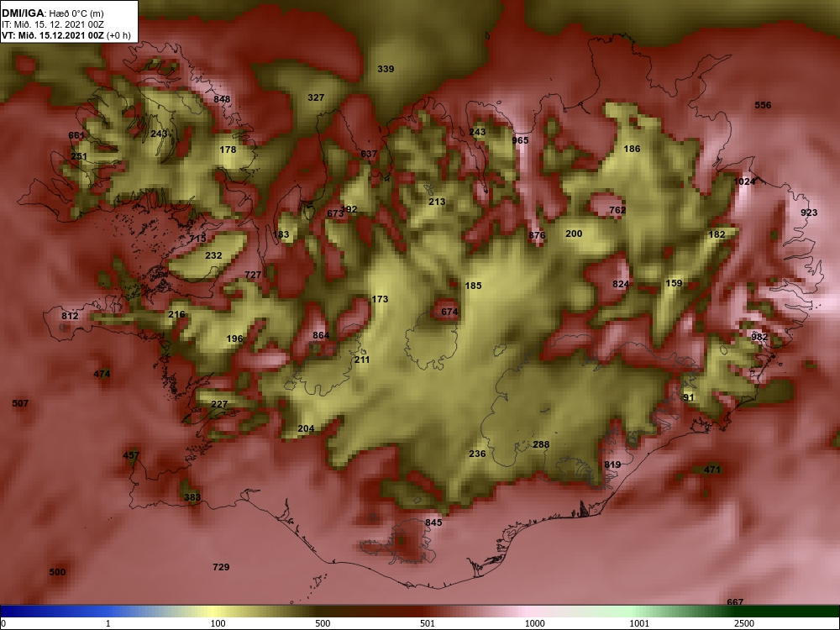
Task: Click the color scale label 2500
Action: (744, 623)
